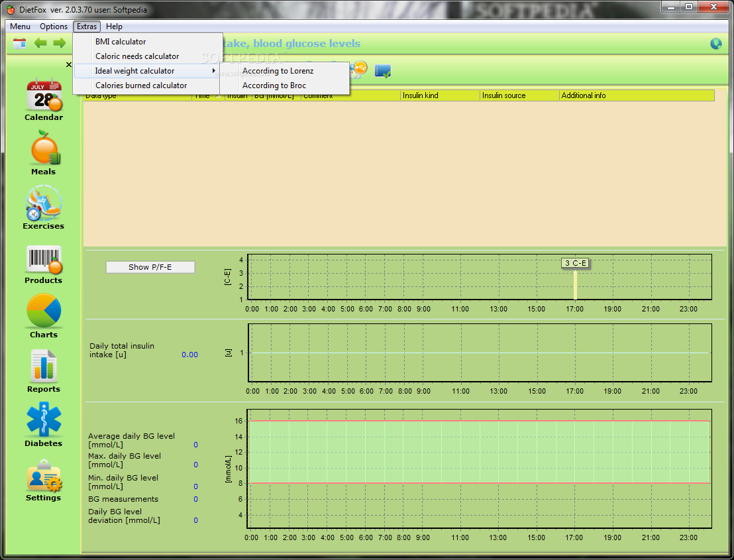Open the Charts pie icon

coord(44,316)
